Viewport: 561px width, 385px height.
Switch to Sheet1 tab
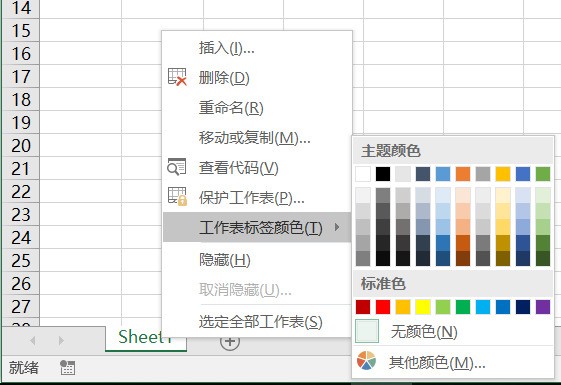click(146, 337)
